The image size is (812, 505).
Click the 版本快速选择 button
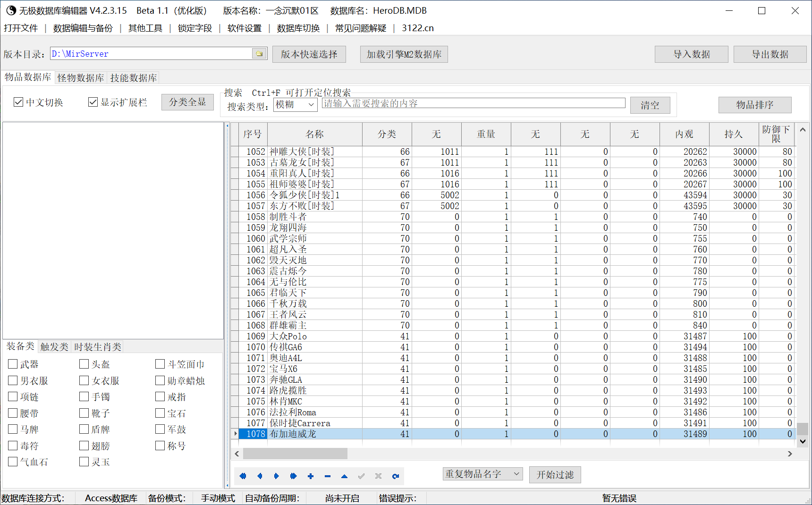(309, 54)
